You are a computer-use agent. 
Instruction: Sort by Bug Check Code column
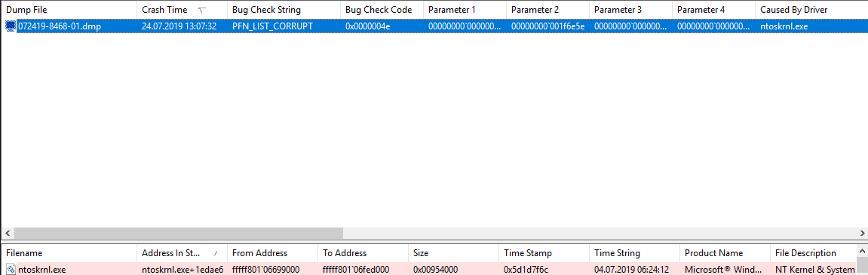[x=382, y=9]
